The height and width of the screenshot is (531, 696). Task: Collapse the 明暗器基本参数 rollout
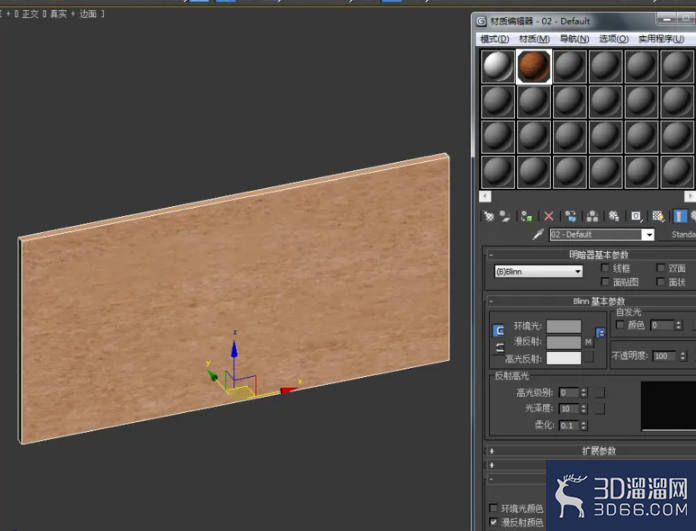491,255
